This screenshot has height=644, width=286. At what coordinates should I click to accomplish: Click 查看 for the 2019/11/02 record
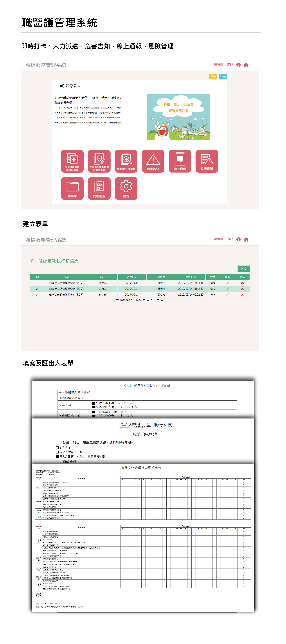click(213, 283)
